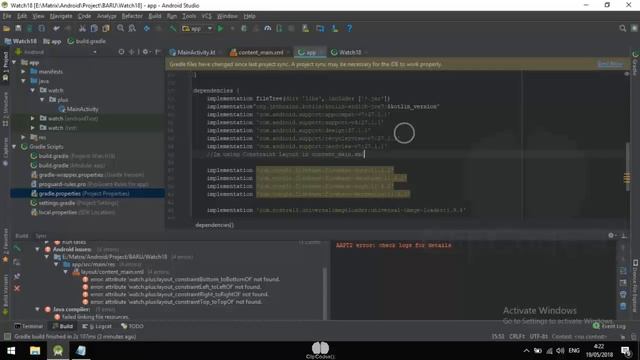Click the volume icon in system tray
This screenshot has width=640, height=360.
[x=560, y=351]
